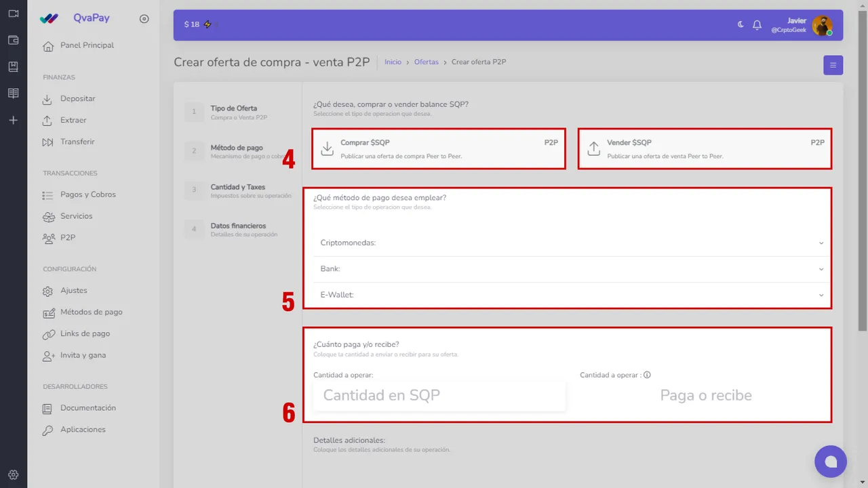Click the Depositar download icon
Viewport: 868px width, 488px height.
(x=47, y=99)
